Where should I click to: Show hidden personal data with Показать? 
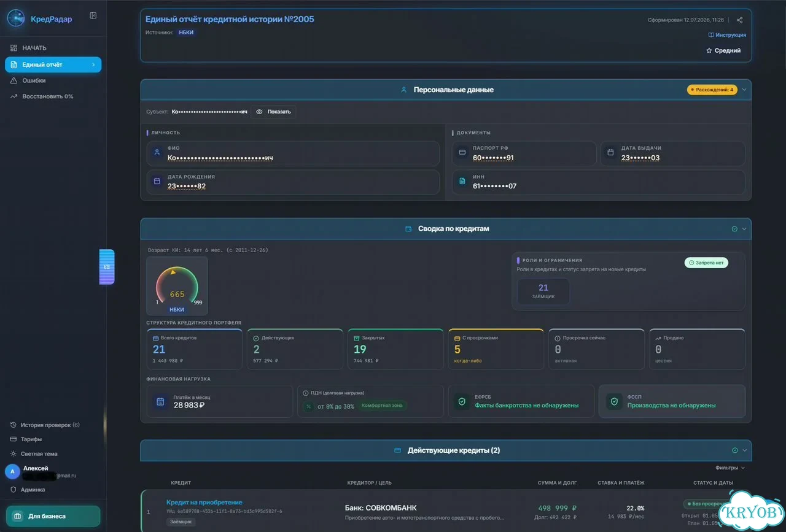point(273,112)
